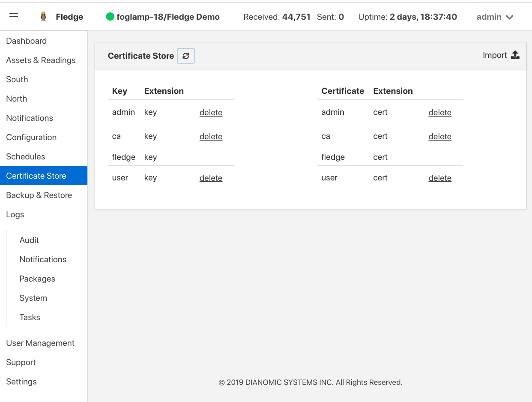Refresh the Certificate Store list

click(186, 56)
